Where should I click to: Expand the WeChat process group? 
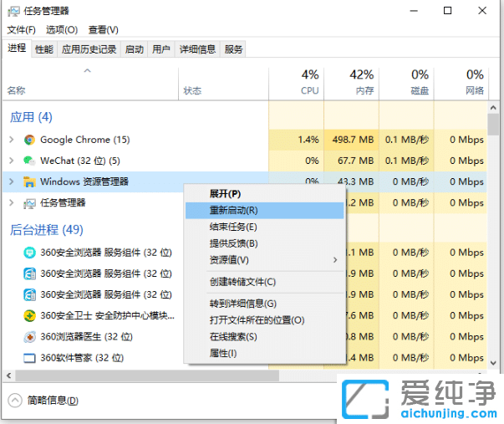12,161
